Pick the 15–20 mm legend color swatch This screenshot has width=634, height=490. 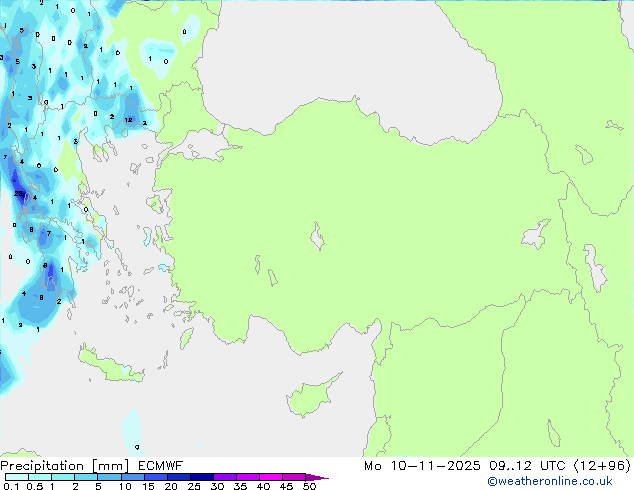click(x=155, y=477)
